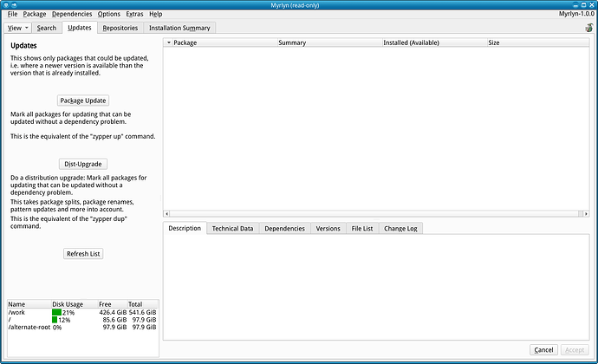This screenshot has width=598, height=364.
Task: Click the Myrlyn app icon at top right
Action: (x=589, y=28)
